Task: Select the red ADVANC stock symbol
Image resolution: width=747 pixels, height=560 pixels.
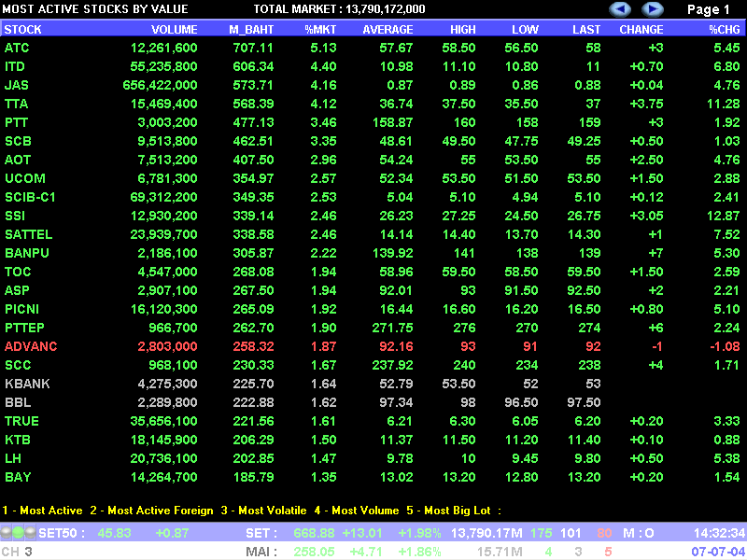Action: point(31,346)
